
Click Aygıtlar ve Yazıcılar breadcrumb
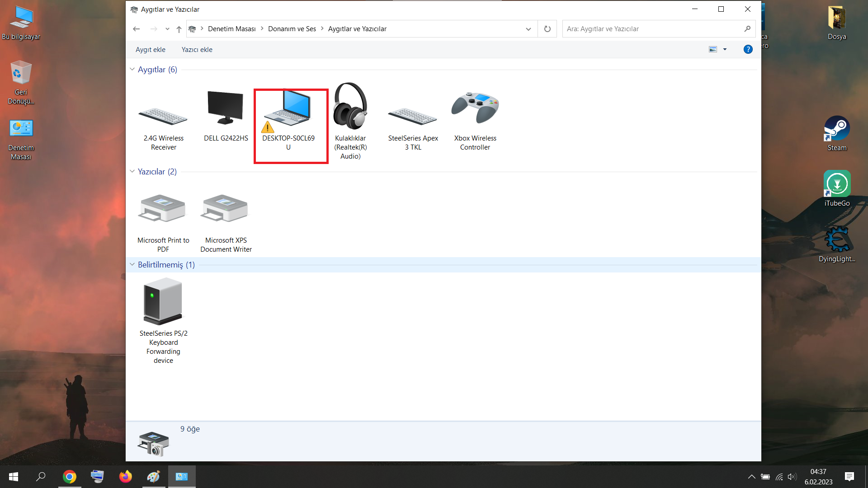[357, 29]
